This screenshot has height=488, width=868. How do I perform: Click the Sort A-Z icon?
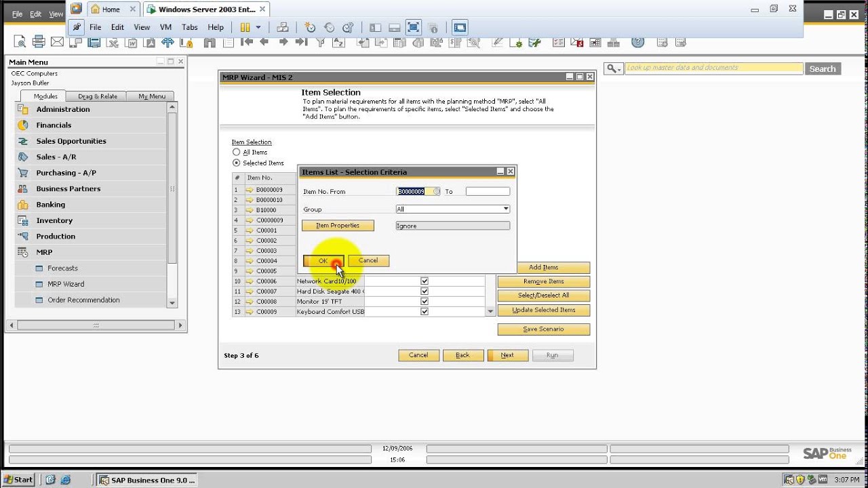coord(338,42)
